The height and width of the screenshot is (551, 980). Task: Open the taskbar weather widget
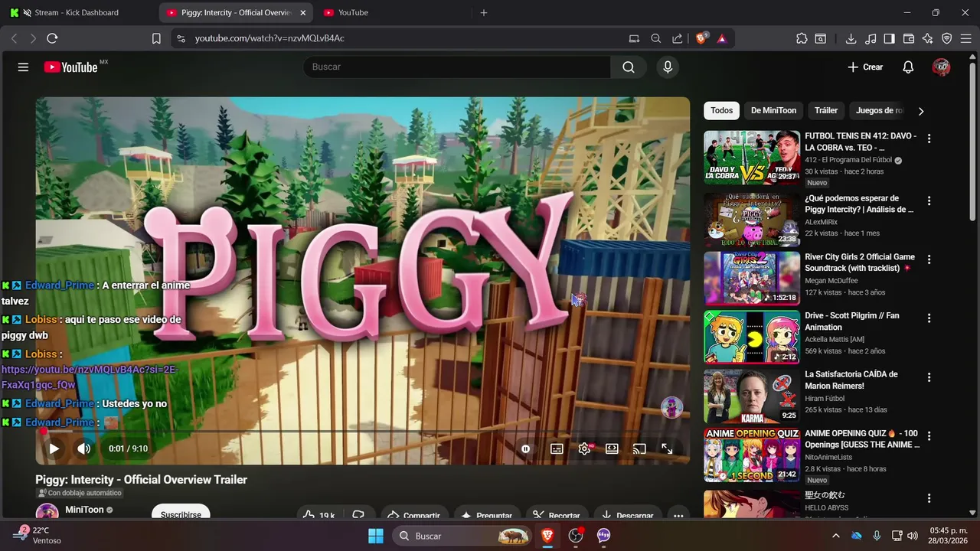point(37,536)
